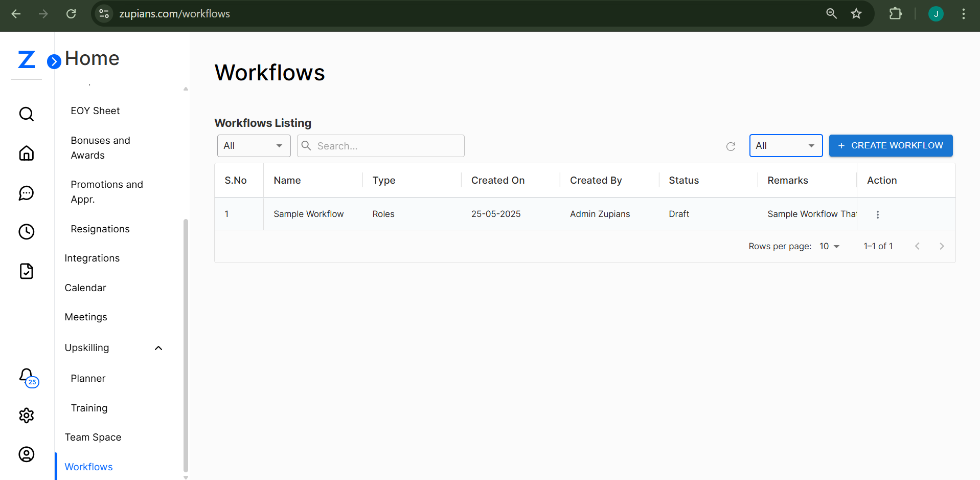Click the Zupians Z logo
The width and height of the screenshot is (980, 480).
[26, 60]
